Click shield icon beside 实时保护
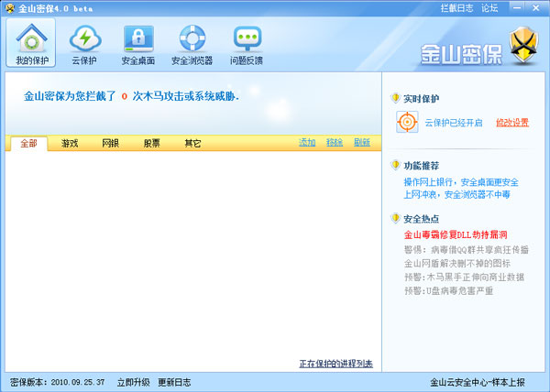The width and height of the screenshot is (550, 392). 395,98
